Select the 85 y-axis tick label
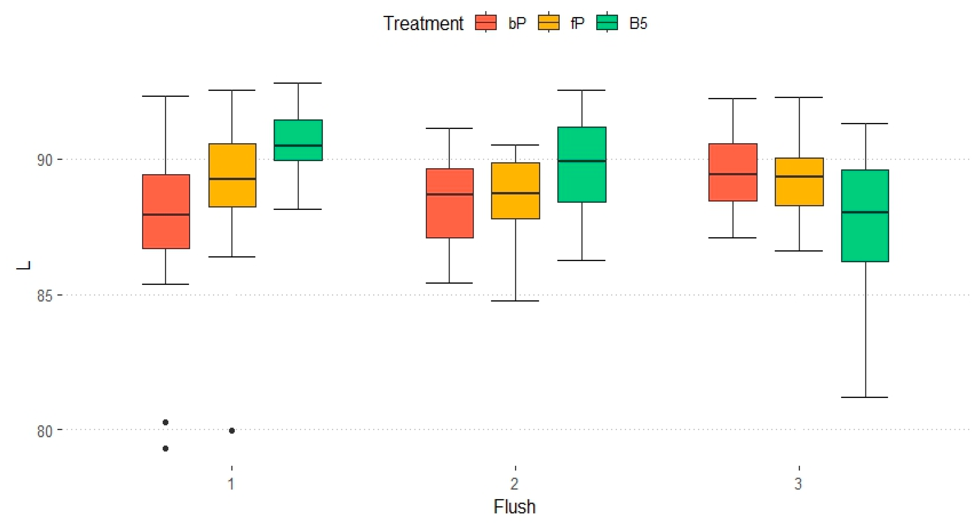The height and width of the screenshot is (523, 980). 44,296
